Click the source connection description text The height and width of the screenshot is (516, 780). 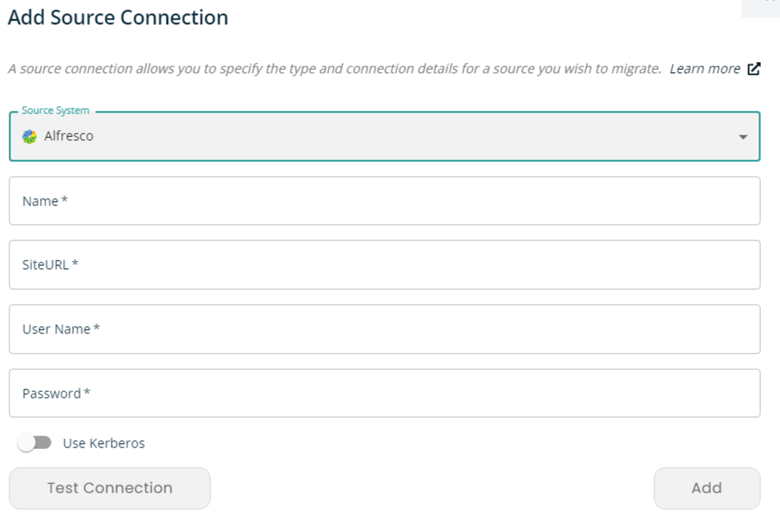(x=334, y=69)
